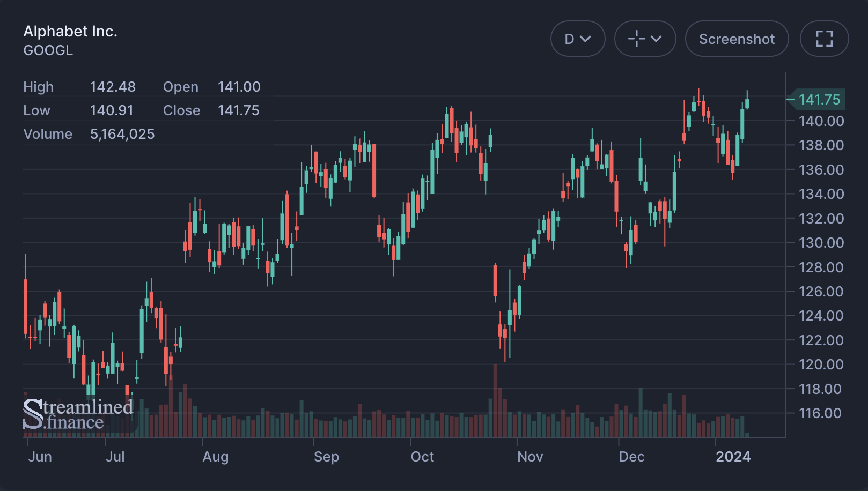Click the 136.00 price axis label

tap(821, 170)
